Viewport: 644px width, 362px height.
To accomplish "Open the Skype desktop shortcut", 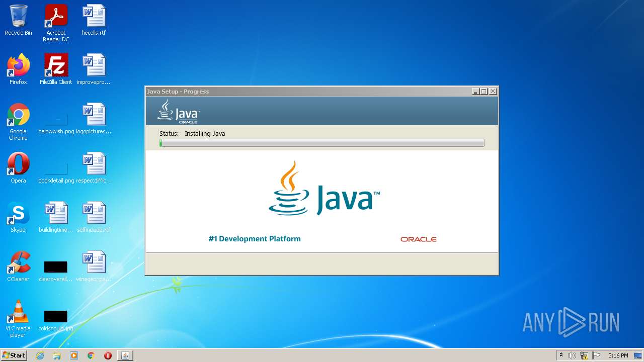I will [18, 217].
